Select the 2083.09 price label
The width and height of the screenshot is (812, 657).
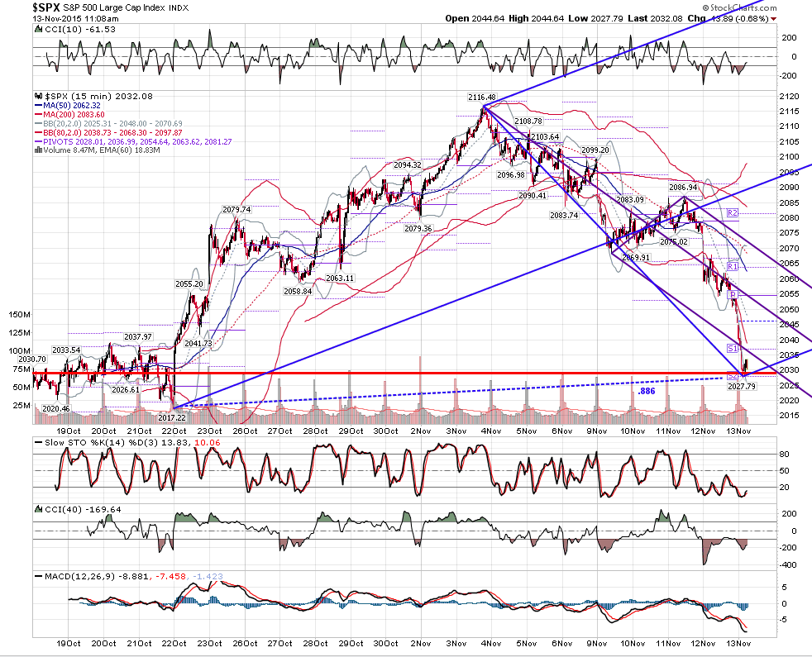coord(630,200)
